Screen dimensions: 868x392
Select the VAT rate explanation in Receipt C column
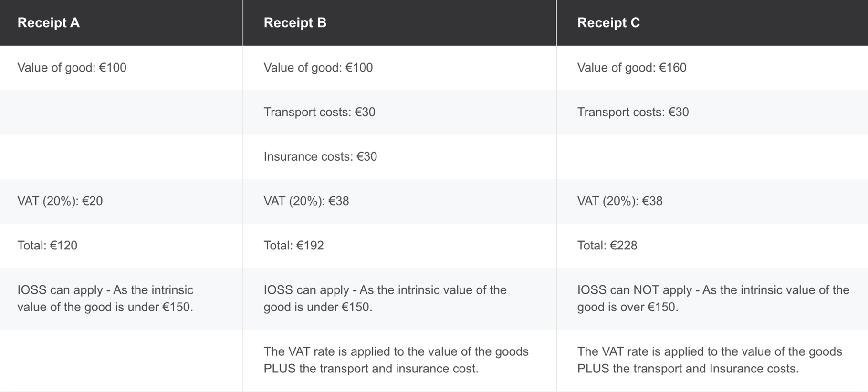tap(709, 360)
